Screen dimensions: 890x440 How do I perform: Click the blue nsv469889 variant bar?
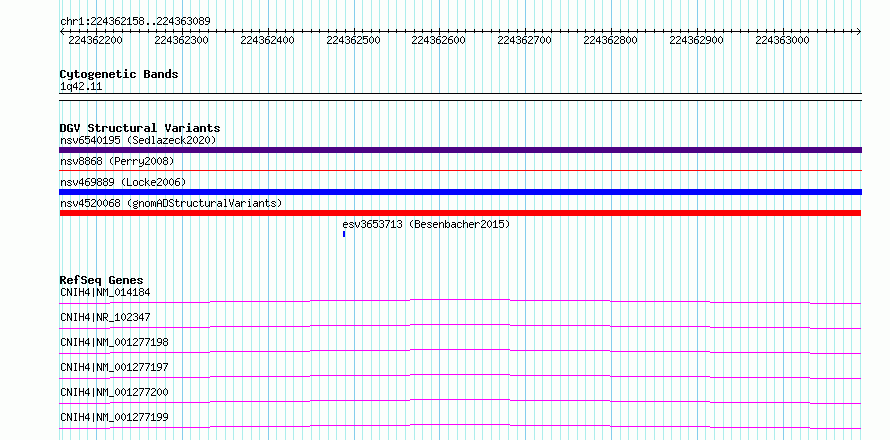tap(460, 192)
